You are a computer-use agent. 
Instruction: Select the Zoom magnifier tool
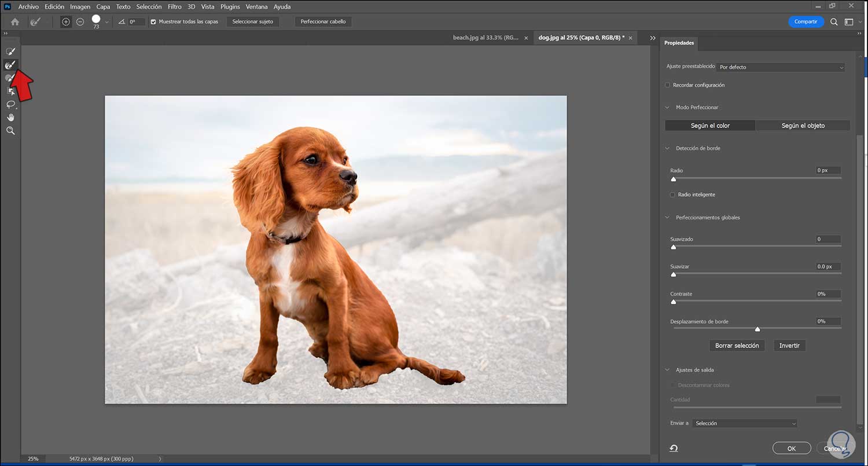10,131
